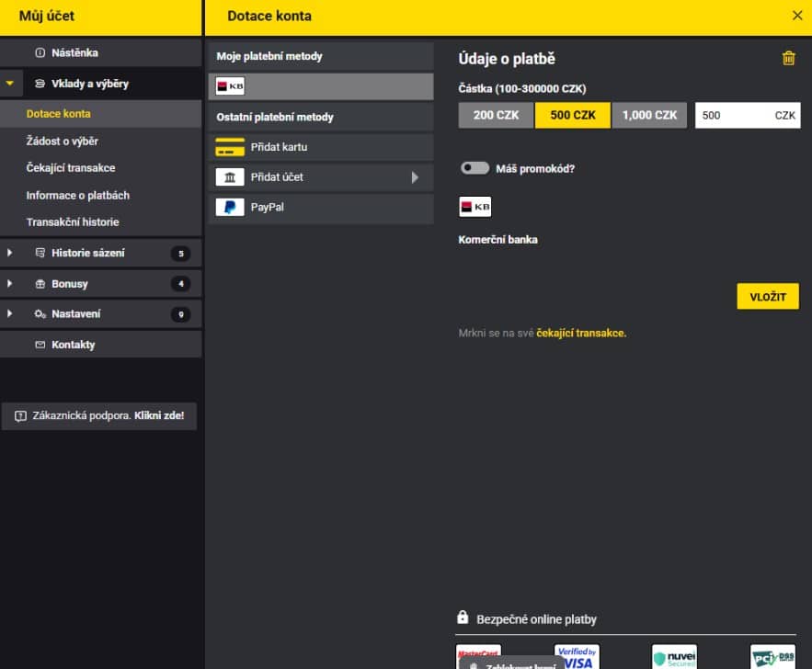Click the VLOŽIT deposit button
812x669 pixels.
[768, 297]
